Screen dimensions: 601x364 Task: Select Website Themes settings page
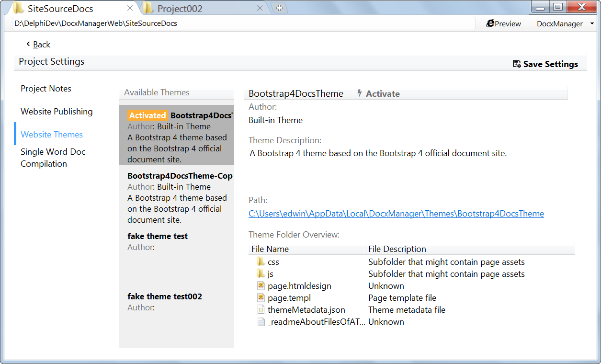52,135
